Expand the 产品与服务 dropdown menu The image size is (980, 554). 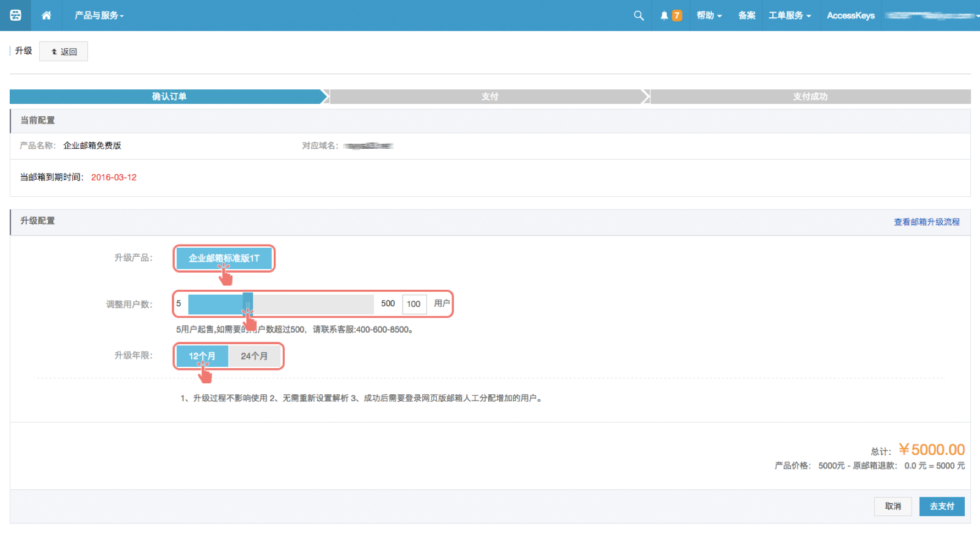tap(99, 15)
